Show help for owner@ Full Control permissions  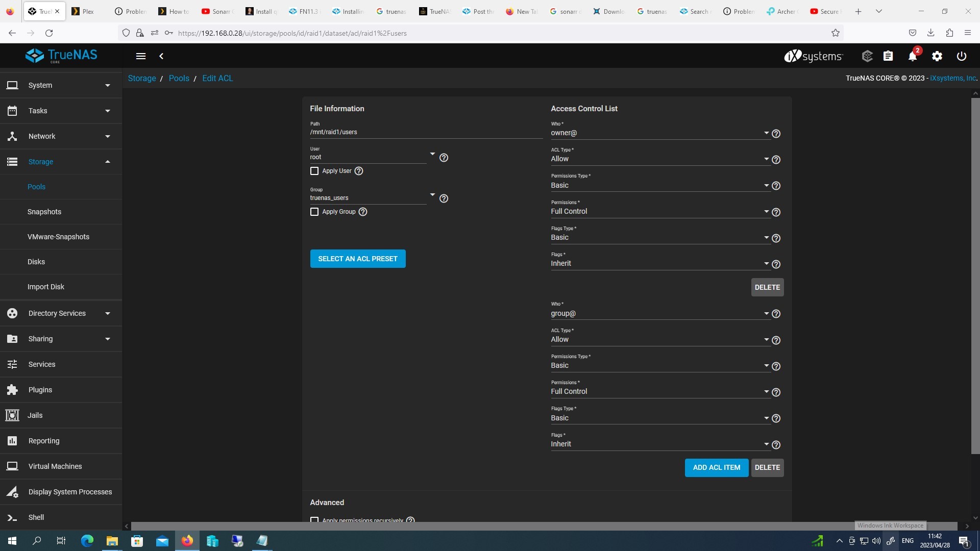click(776, 212)
